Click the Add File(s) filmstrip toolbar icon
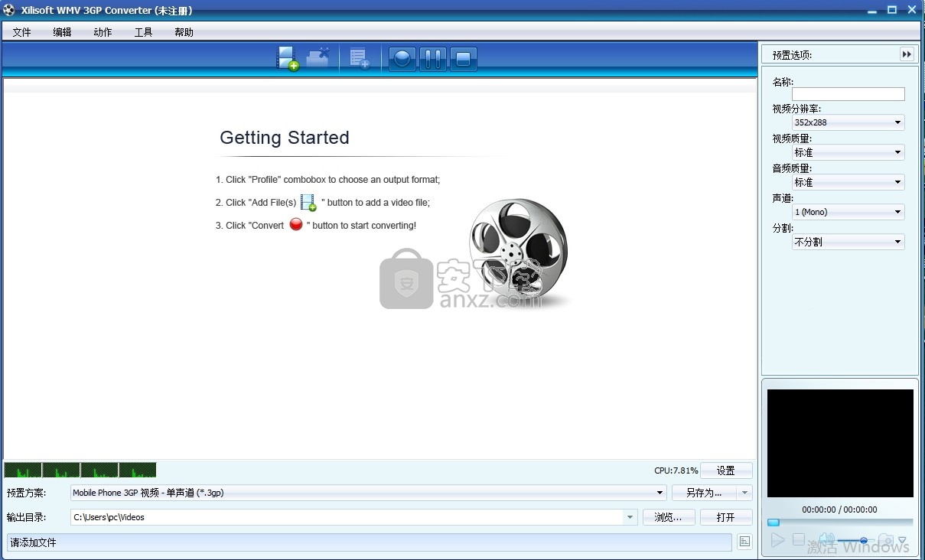This screenshot has height=560, width=925. [x=288, y=59]
